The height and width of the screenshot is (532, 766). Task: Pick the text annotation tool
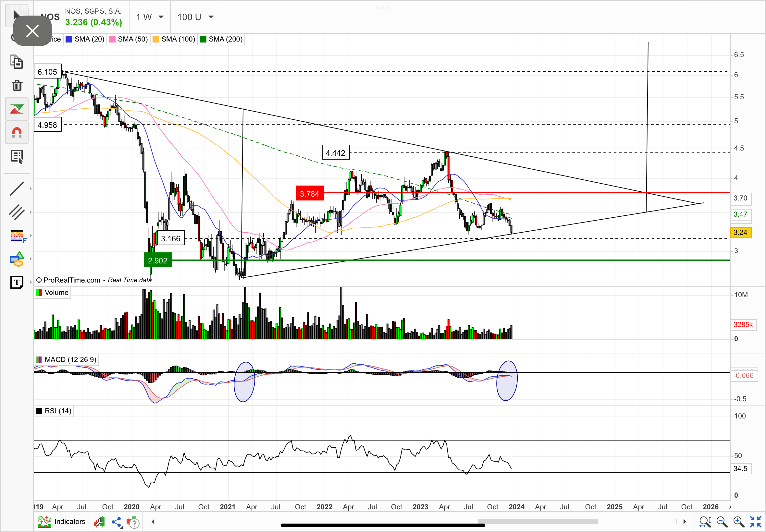(x=17, y=282)
